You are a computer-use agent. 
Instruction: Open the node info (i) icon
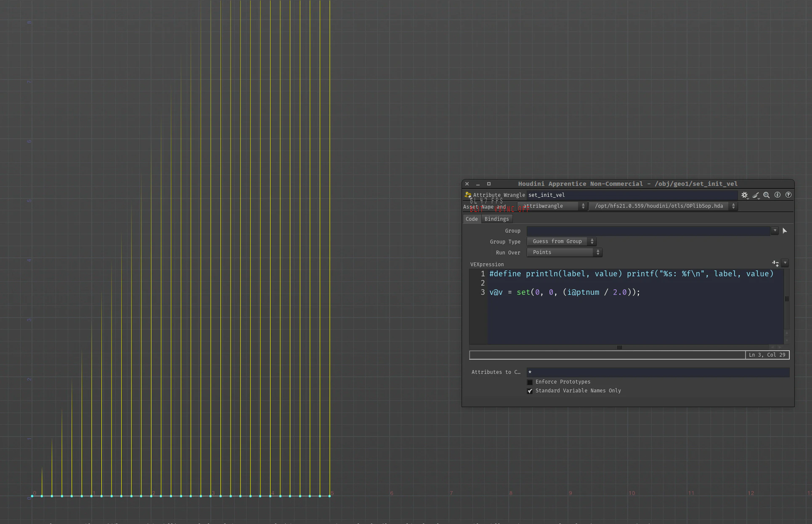coord(778,195)
